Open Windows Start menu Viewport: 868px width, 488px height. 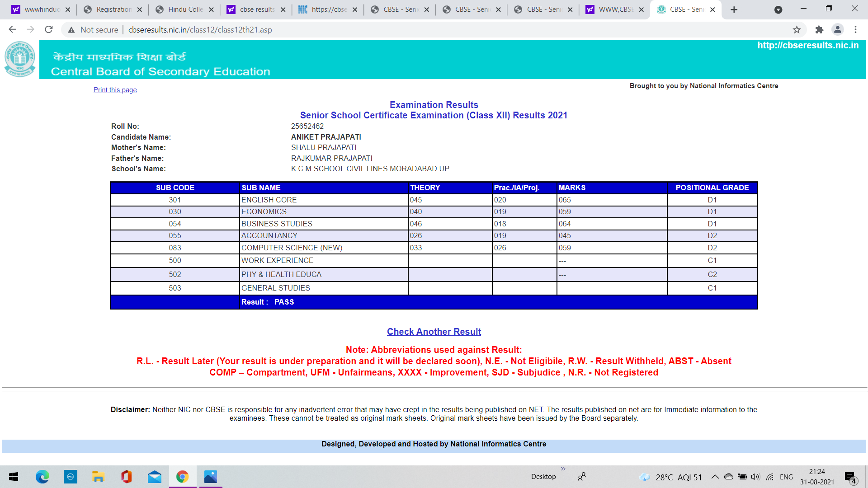[x=14, y=477]
